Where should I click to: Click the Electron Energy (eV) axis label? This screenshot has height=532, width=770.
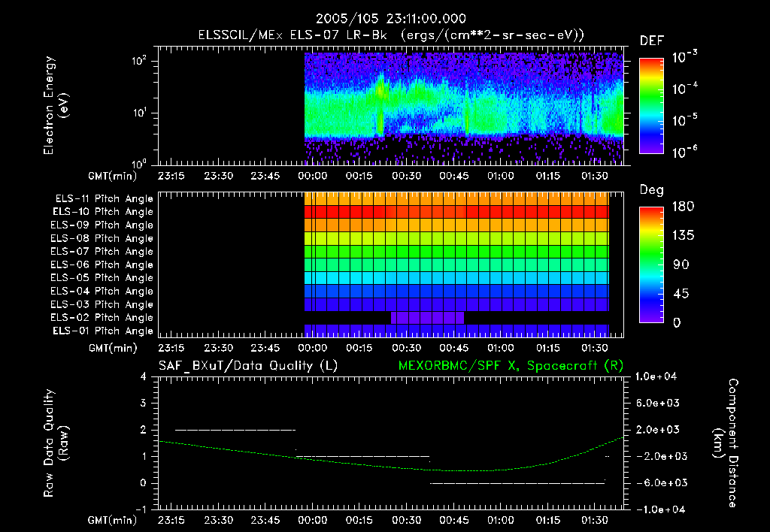56,105
